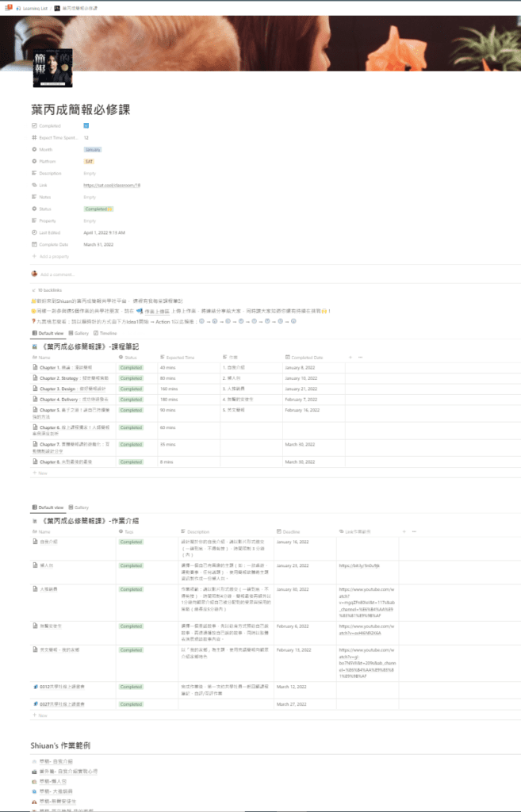Switch to Timeline view tab

pos(109,333)
